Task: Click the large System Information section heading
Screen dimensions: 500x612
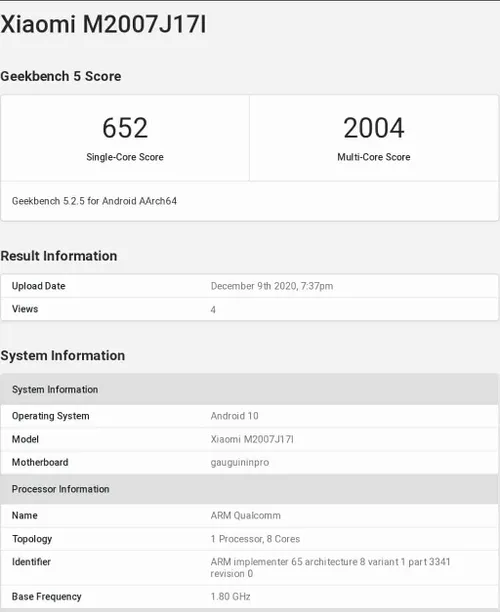Action: coord(62,356)
